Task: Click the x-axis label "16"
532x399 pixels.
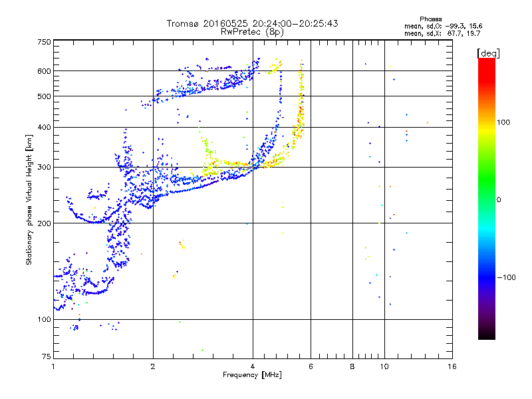Action: (452, 366)
